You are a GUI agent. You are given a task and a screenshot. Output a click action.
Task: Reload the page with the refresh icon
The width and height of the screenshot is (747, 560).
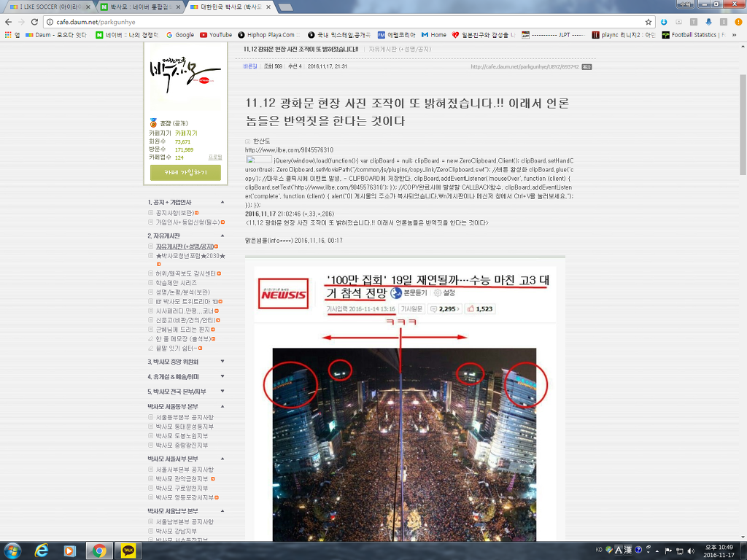(34, 22)
